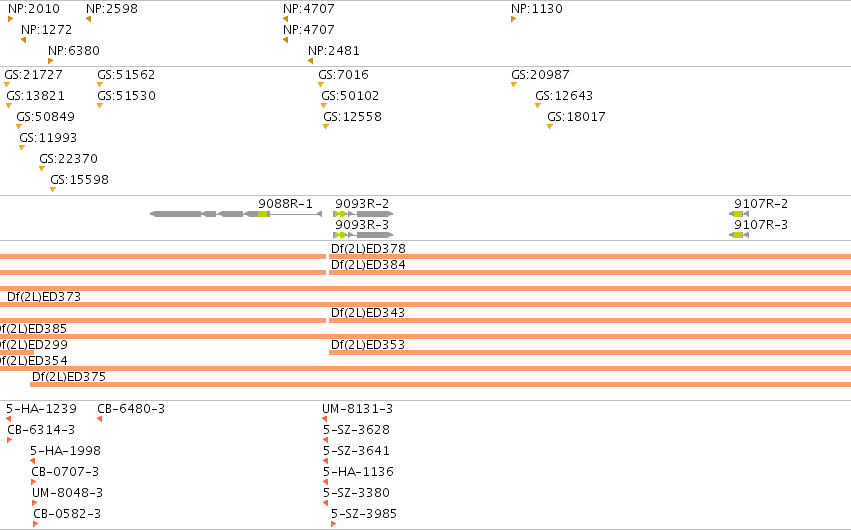Image resolution: width=851 pixels, height=530 pixels.
Task: Select the GS:15598 insertion marker
Action: (53, 190)
